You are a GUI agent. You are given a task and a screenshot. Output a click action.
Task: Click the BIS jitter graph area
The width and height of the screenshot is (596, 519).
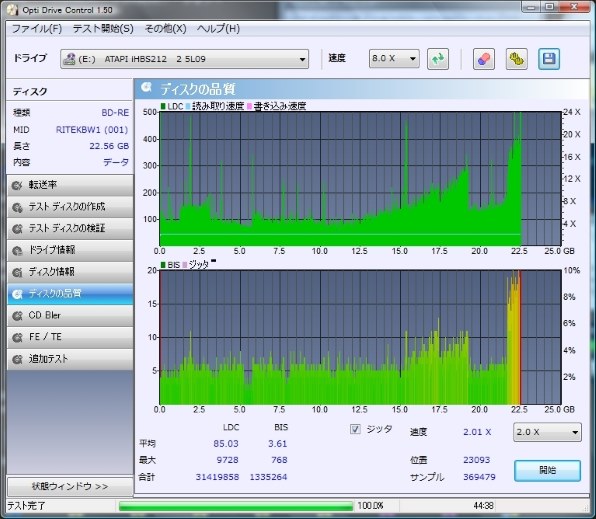pos(360,337)
